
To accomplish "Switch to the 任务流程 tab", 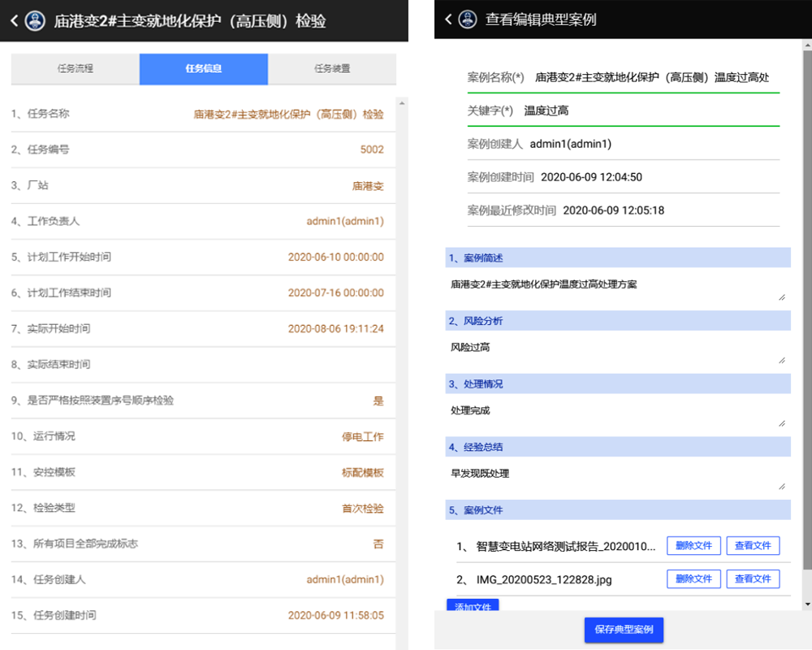I will click(75, 69).
